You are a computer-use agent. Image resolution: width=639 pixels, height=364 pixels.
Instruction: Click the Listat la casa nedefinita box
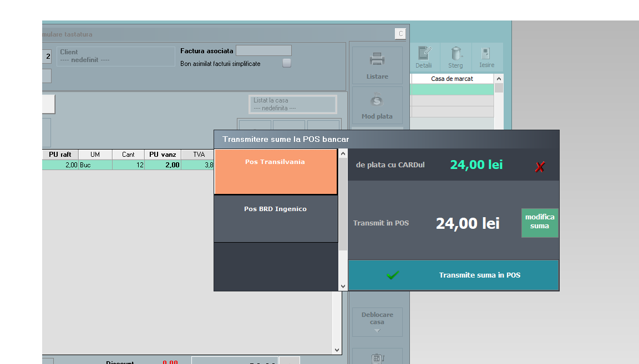coord(293,104)
